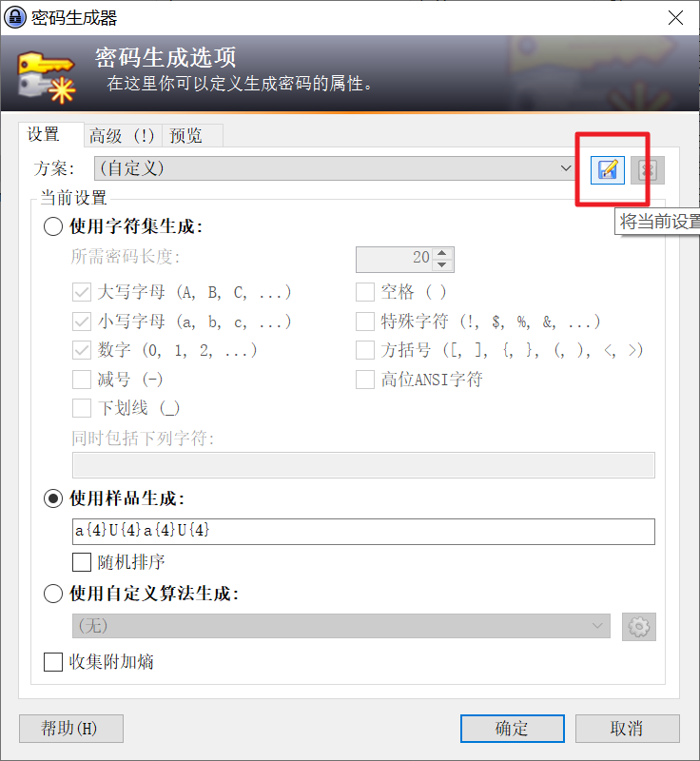Click the delete profile icon beside the save button
Viewport: 700px width, 761px height.
point(648,170)
